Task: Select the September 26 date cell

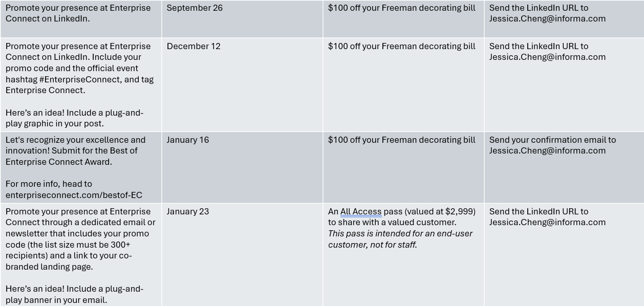Action: pyautogui.click(x=195, y=8)
